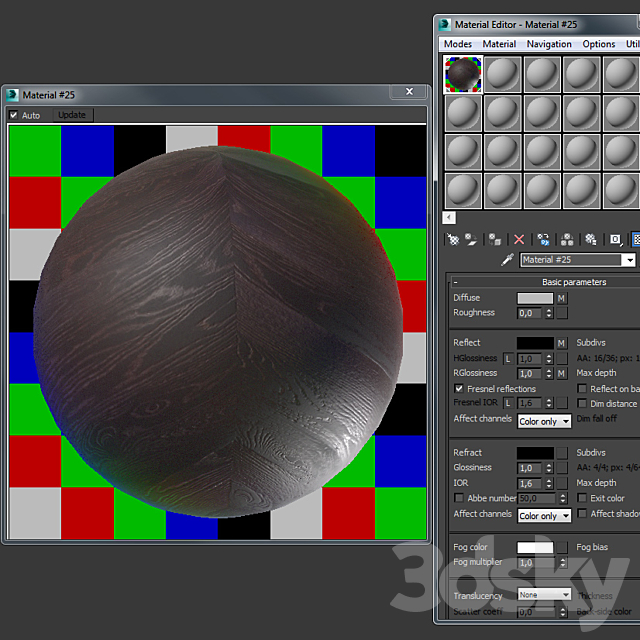This screenshot has height=640, width=640.
Task: Open the Navigation menu
Action: (x=549, y=44)
